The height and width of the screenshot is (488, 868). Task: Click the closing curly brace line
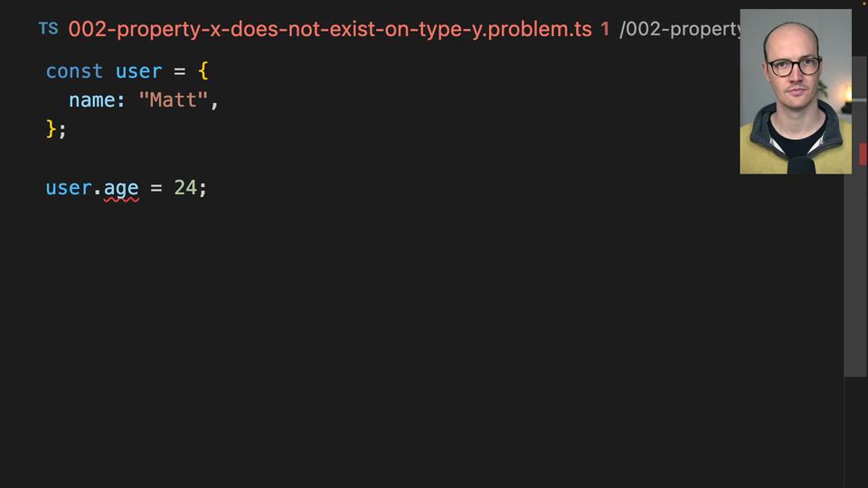click(52, 128)
